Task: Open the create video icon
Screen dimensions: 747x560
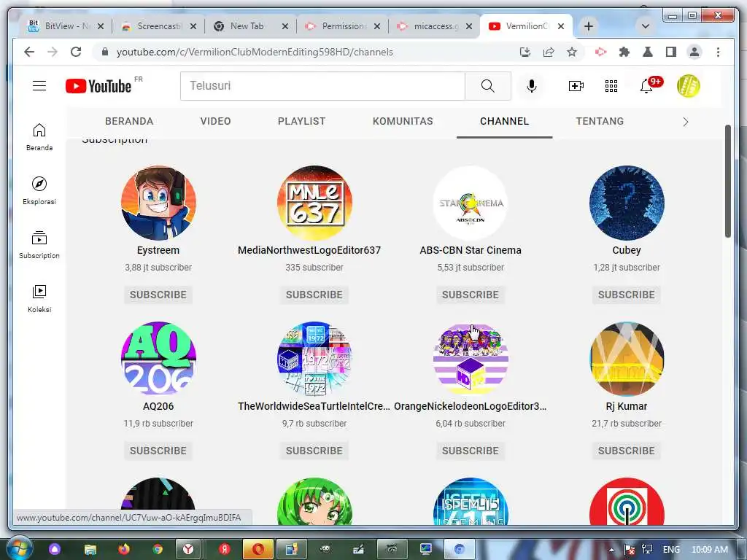Action: [576, 86]
